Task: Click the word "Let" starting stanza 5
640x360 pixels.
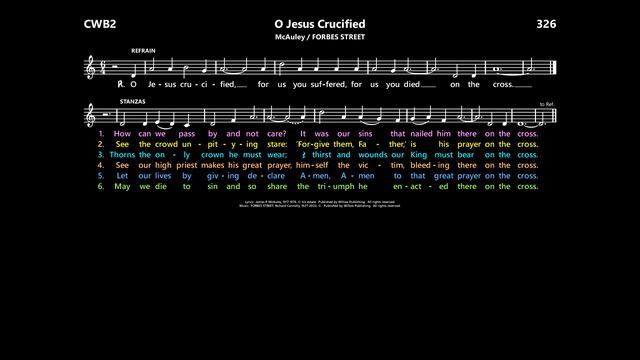Action: tap(122, 176)
